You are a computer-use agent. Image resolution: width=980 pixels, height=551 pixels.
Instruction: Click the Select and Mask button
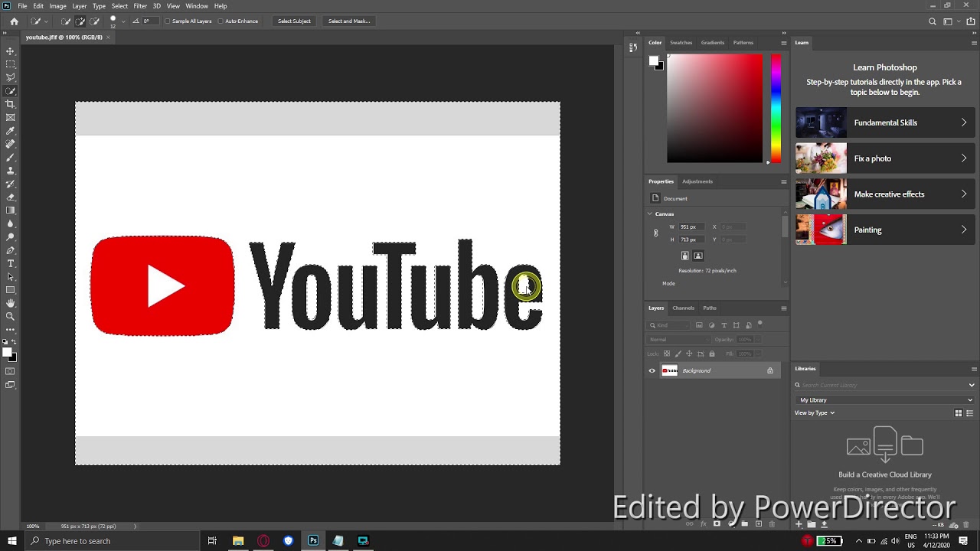[349, 21]
